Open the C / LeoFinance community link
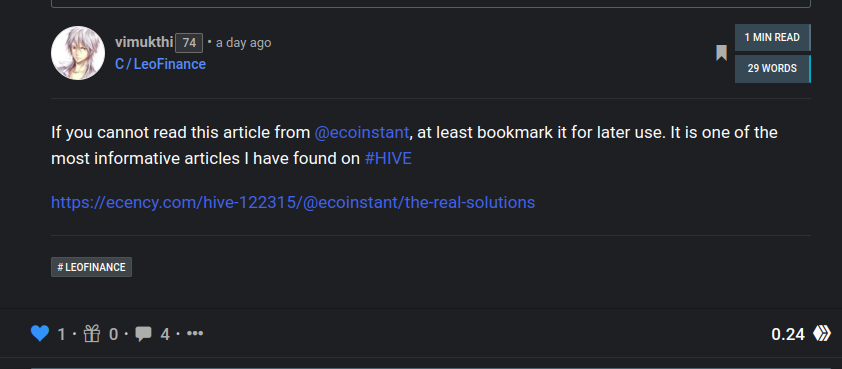The image size is (842, 369). pos(160,64)
